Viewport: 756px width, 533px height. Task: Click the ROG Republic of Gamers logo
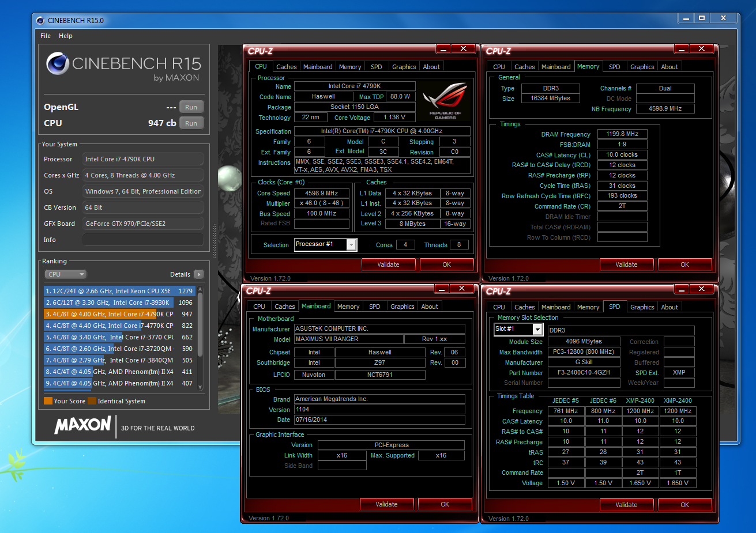445,100
